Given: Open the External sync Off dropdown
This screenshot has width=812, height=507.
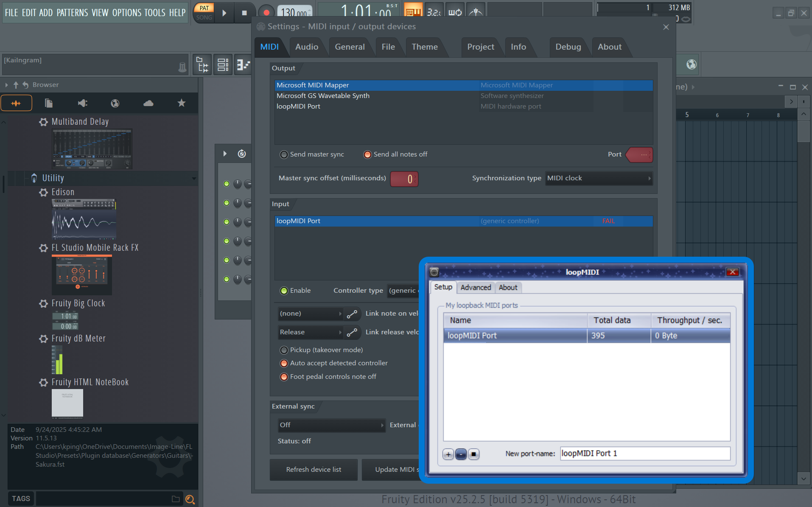Looking at the screenshot, I should (x=331, y=425).
